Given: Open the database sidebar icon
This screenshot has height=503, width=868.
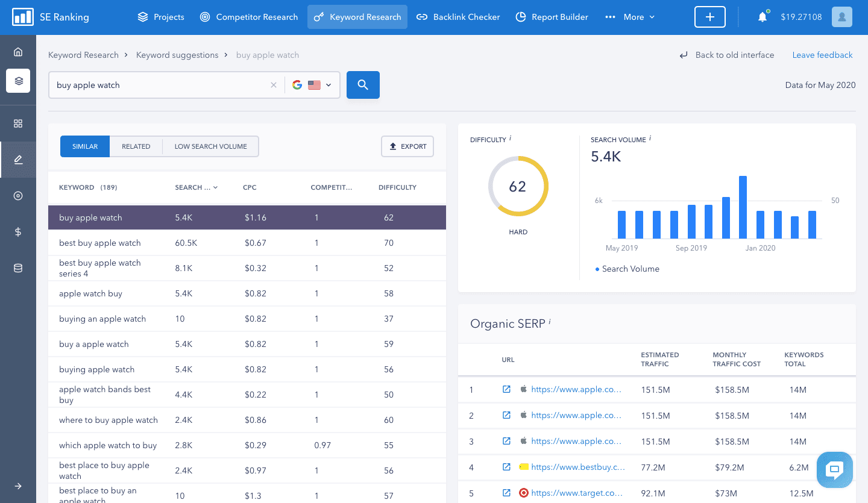Looking at the screenshot, I should tap(18, 268).
